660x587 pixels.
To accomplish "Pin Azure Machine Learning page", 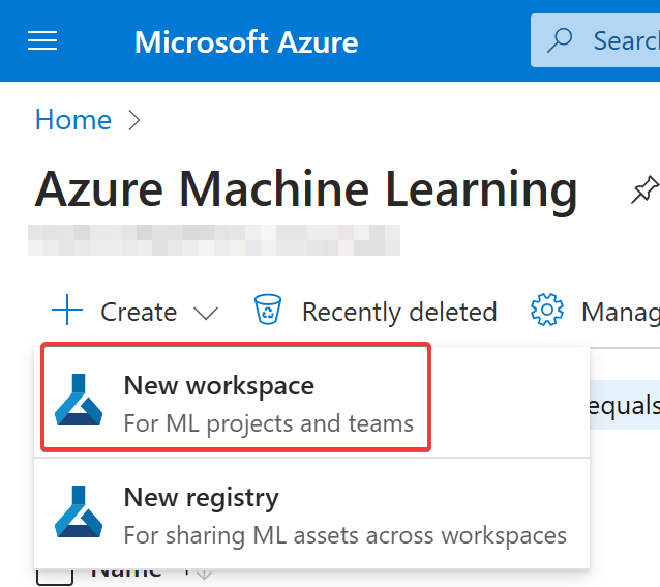I will tap(644, 190).
